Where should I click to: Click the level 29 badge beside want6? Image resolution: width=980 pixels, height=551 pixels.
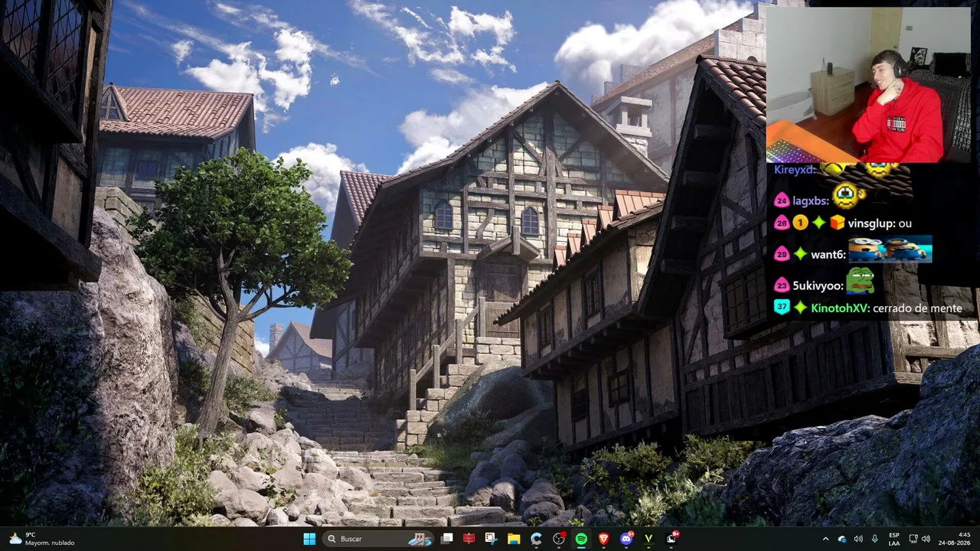pos(782,254)
